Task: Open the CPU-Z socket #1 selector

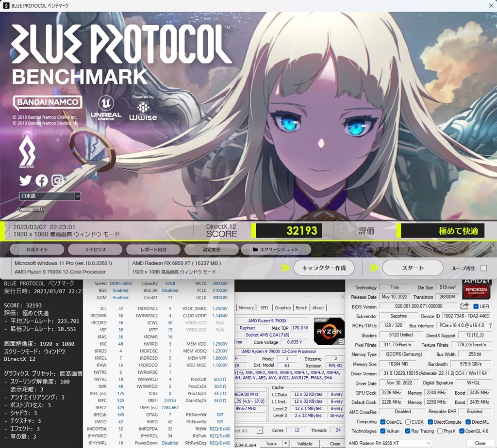Action: click(248, 431)
